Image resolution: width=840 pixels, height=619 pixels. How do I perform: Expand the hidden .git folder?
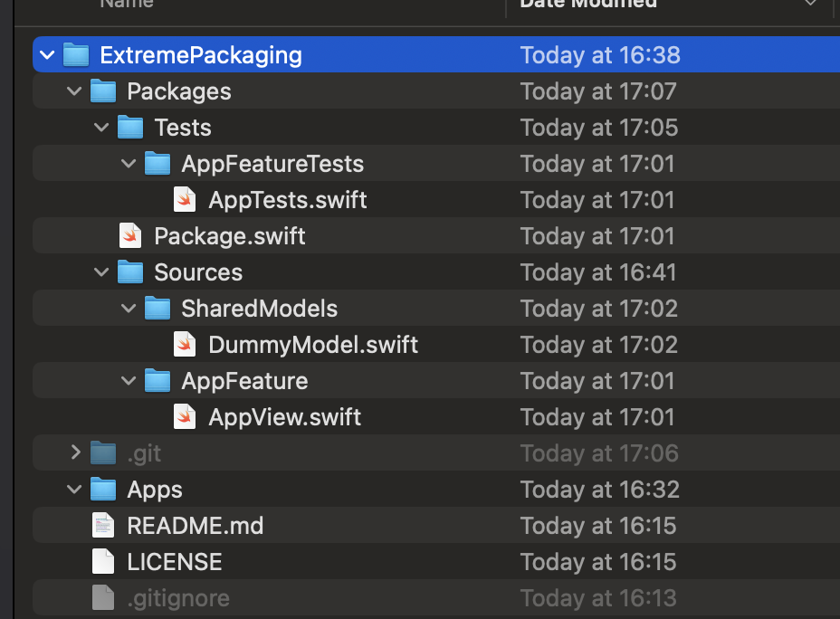75,453
